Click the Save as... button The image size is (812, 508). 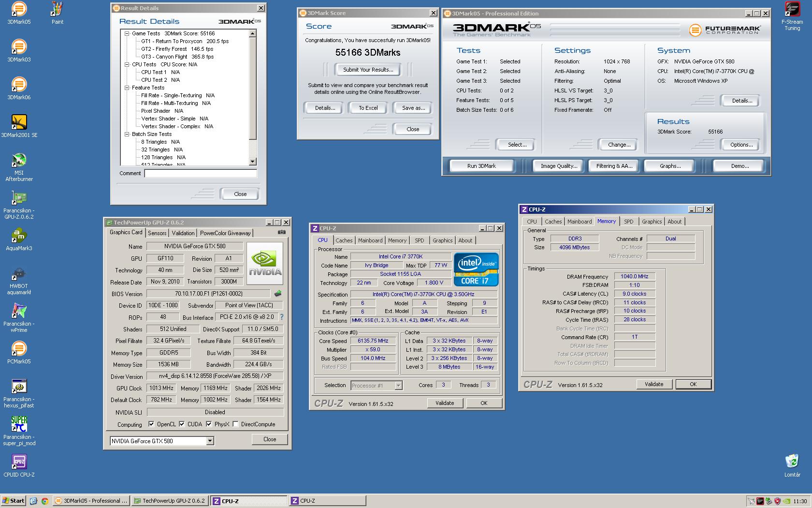[x=413, y=108]
